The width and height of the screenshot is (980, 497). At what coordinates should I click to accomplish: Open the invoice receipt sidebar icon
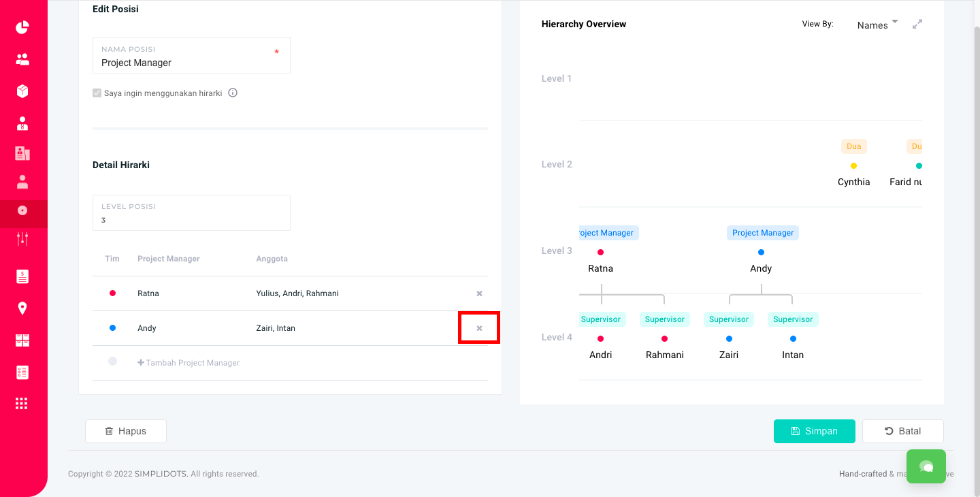point(22,276)
